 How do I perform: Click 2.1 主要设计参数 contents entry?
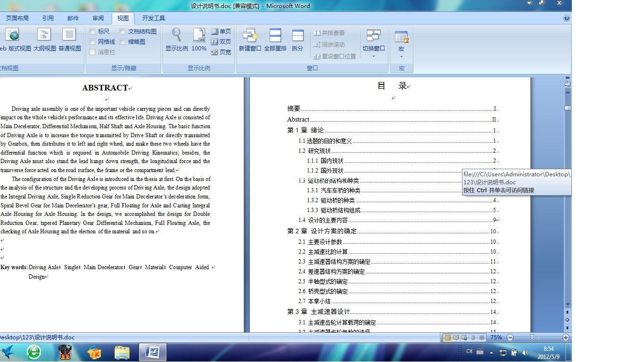[x=398, y=242]
